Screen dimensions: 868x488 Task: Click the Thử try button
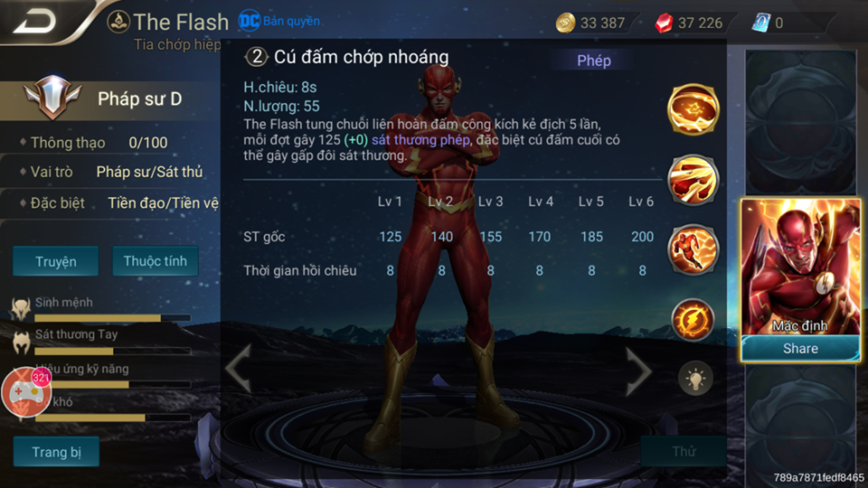coord(684,451)
